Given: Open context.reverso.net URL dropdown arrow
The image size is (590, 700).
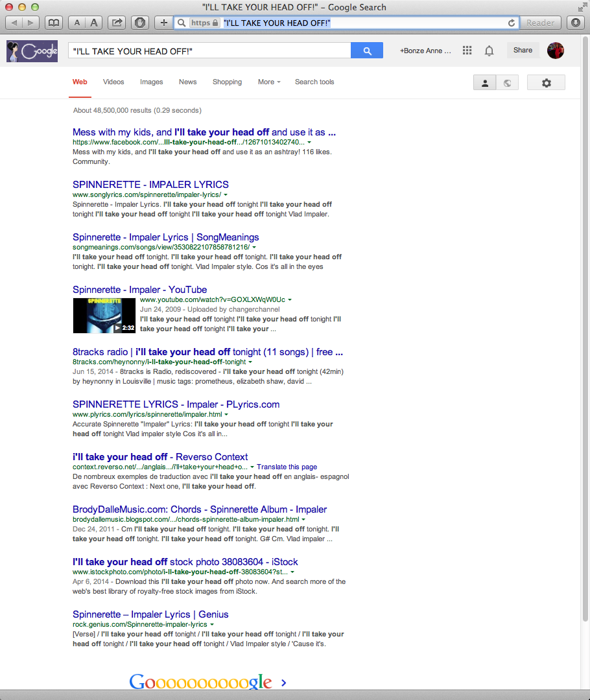Looking at the screenshot, I should click(252, 467).
